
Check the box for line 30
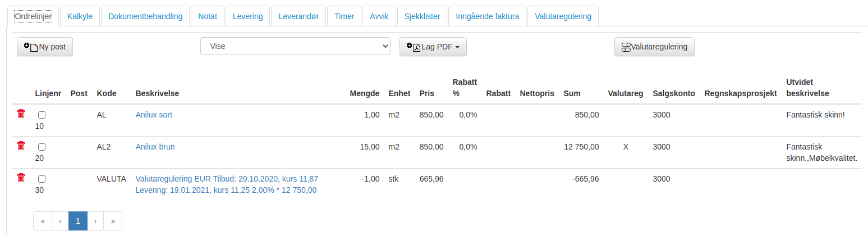click(x=42, y=179)
